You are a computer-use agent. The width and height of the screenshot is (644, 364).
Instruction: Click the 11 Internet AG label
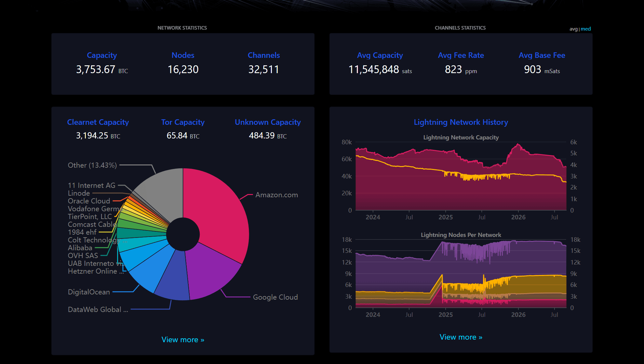click(91, 185)
